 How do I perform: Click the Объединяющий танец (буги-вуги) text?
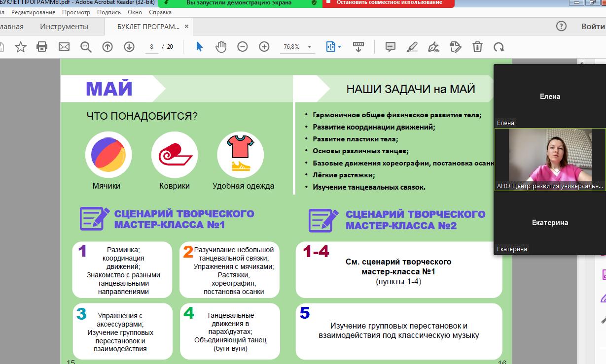tap(230, 344)
